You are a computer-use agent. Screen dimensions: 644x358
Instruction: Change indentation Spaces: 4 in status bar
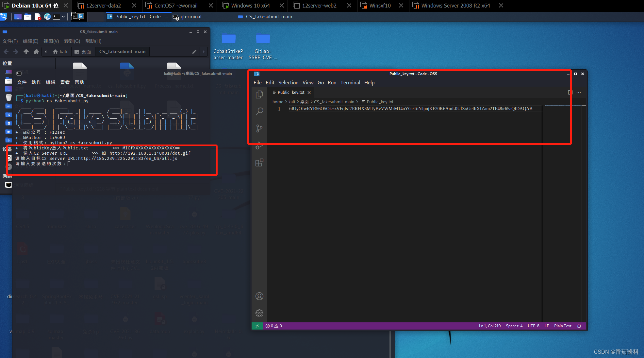tap(514, 326)
